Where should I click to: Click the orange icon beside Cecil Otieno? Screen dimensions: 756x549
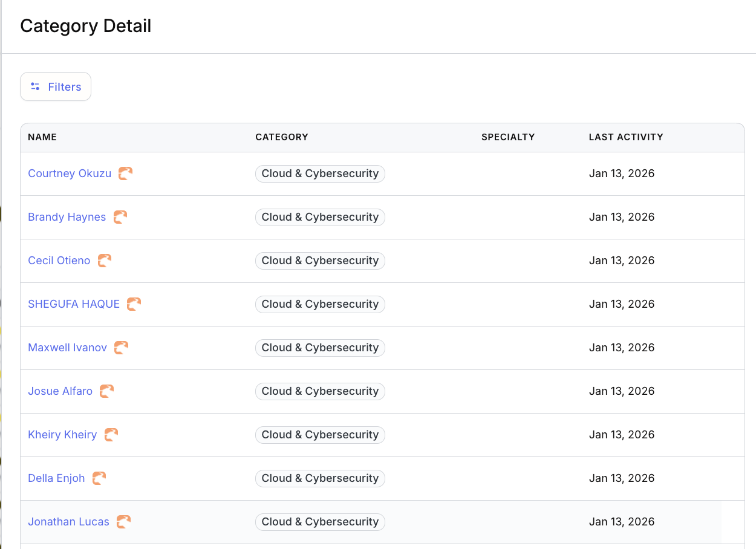tap(105, 261)
